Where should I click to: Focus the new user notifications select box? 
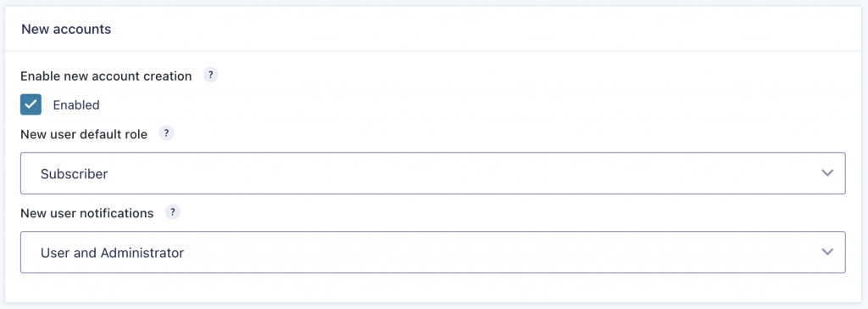tap(433, 252)
